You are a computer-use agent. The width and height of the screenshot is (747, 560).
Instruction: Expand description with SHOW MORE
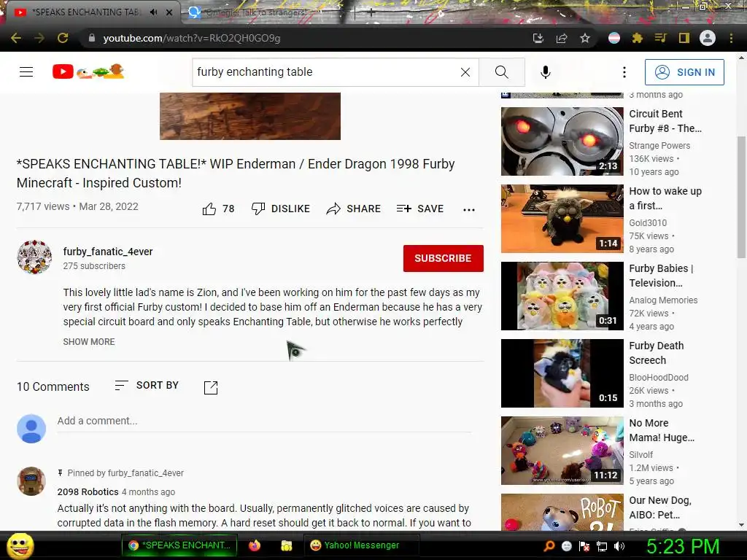pos(88,341)
